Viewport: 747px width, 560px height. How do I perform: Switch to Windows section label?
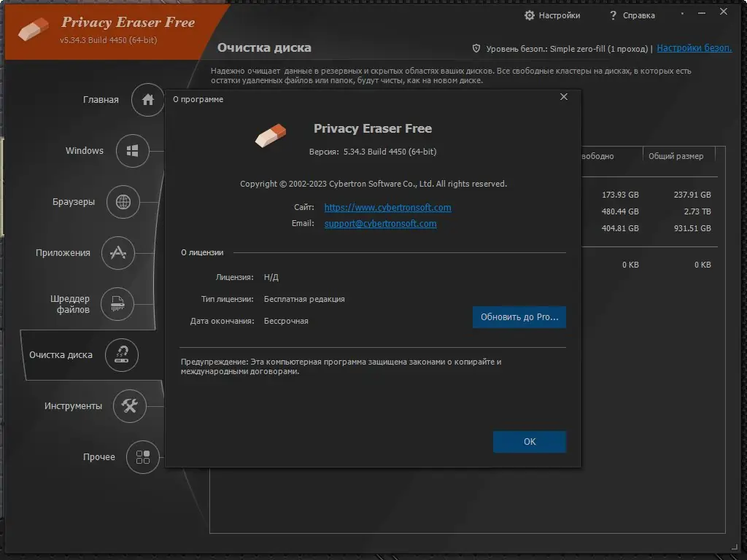(x=85, y=150)
